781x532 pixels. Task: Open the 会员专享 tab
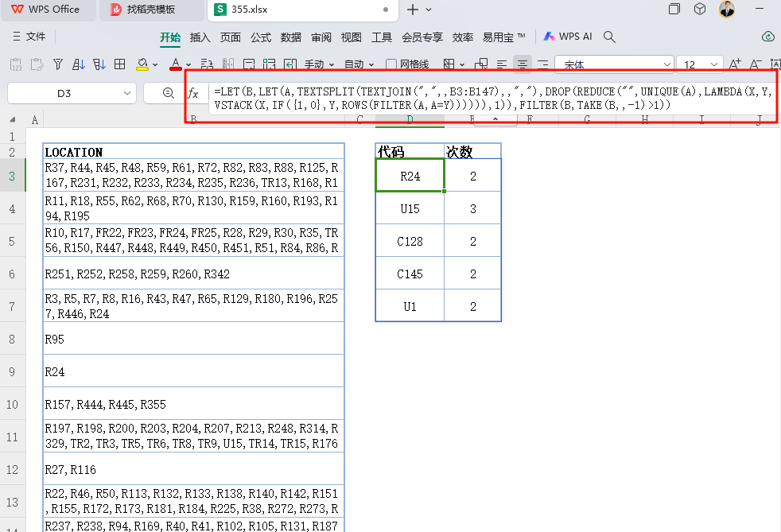point(422,37)
